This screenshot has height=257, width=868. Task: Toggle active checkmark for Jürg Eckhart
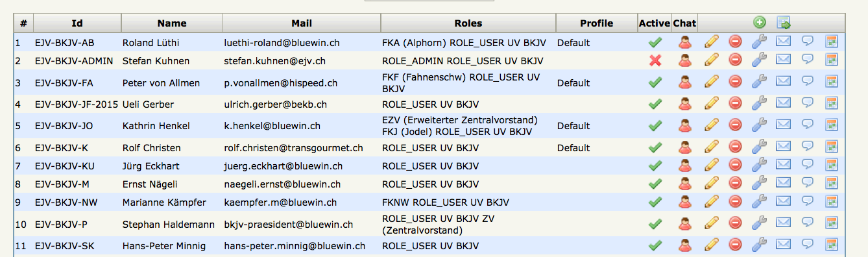(x=655, y=166)
